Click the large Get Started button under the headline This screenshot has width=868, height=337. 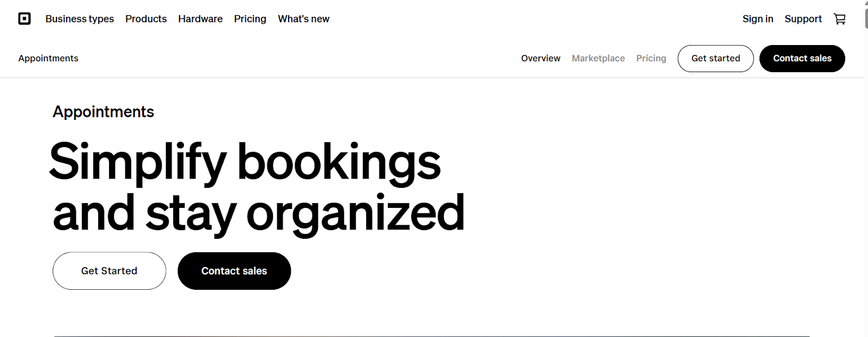[x=109, y=271]
